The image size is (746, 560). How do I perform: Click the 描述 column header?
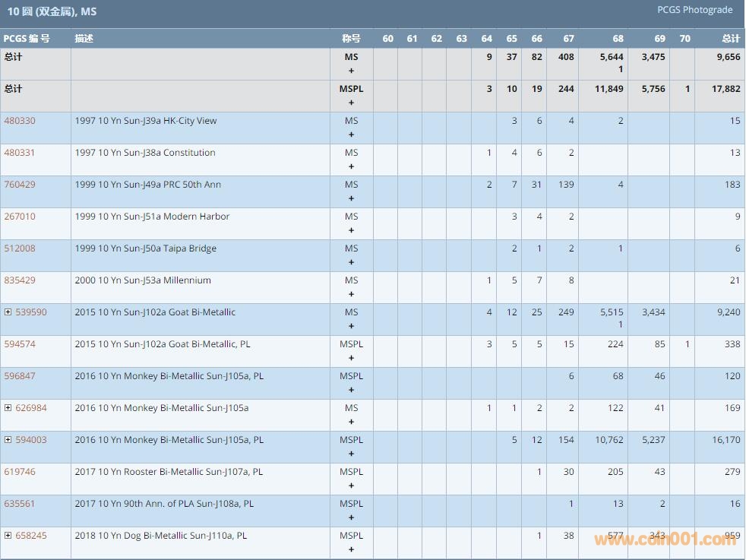tap(84, 39)
